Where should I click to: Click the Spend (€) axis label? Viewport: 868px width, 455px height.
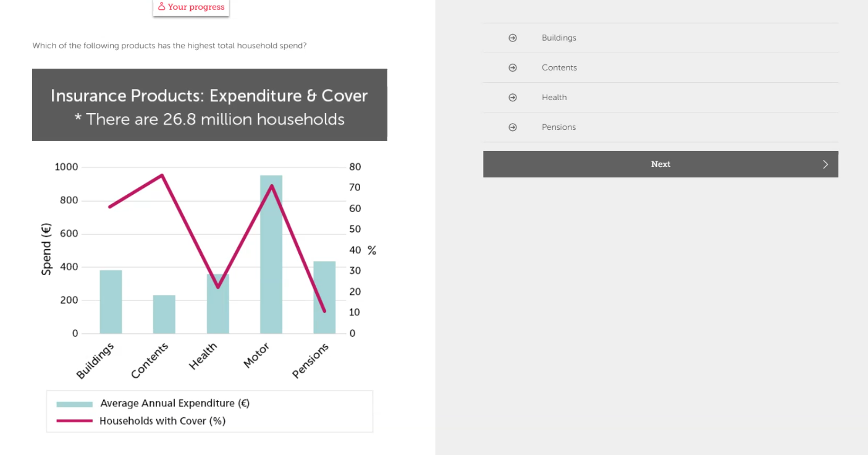click(46, 250)
